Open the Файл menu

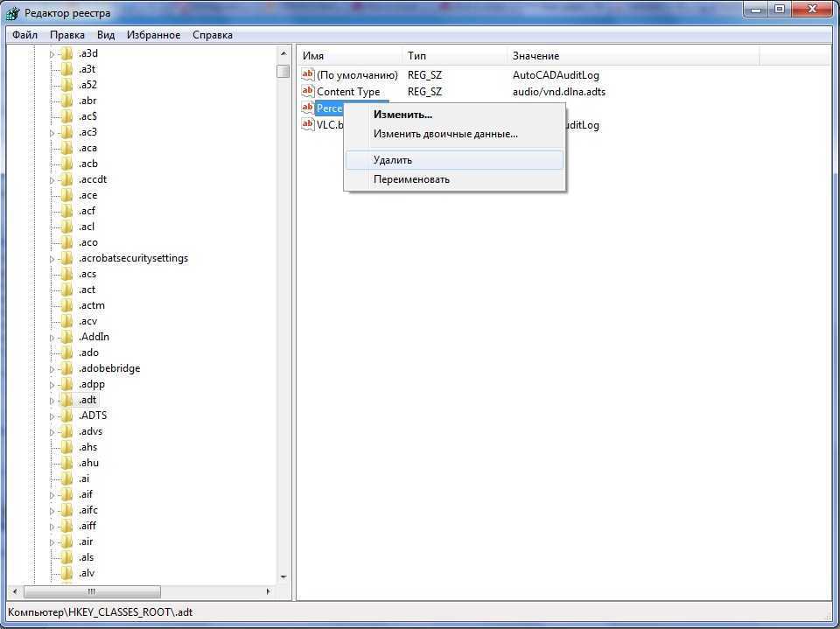pos(24,35)
